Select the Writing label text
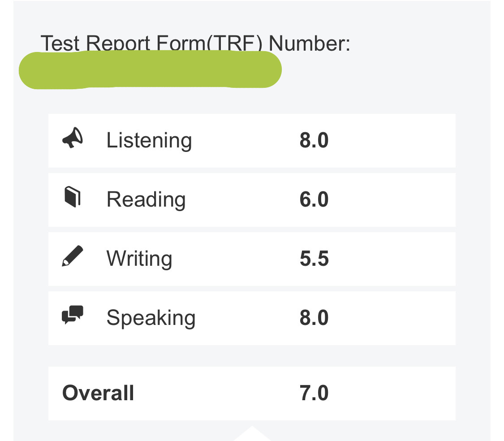Screen dimensions: 504x441 click(x=139, y=259)
